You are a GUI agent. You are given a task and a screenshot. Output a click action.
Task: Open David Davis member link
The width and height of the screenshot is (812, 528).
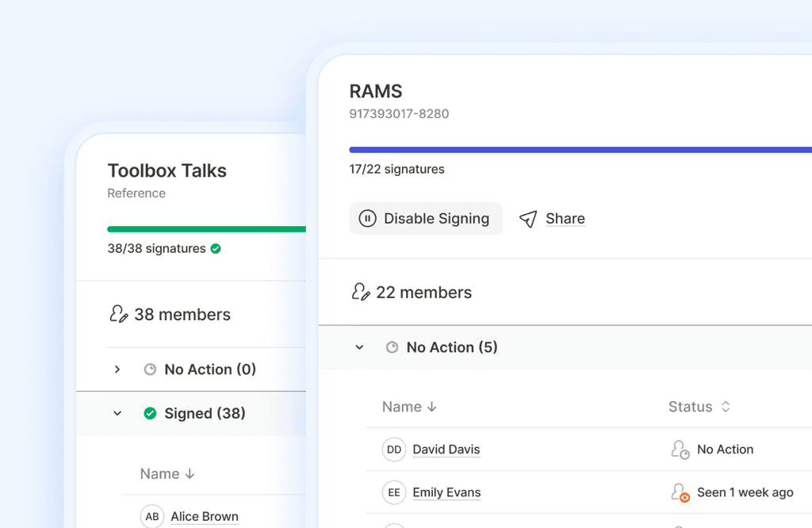click(x=446, y=450)
